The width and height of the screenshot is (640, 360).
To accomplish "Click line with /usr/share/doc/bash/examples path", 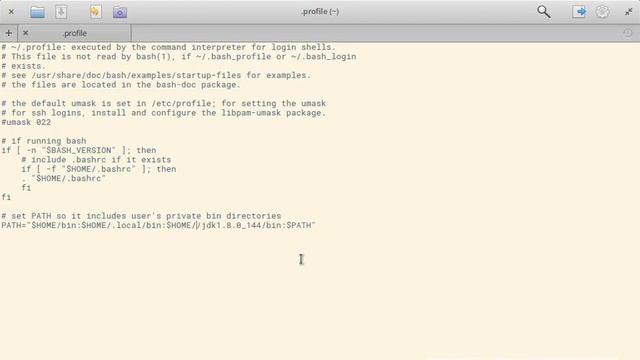I will pyautogui.click(x=156, y=75).
